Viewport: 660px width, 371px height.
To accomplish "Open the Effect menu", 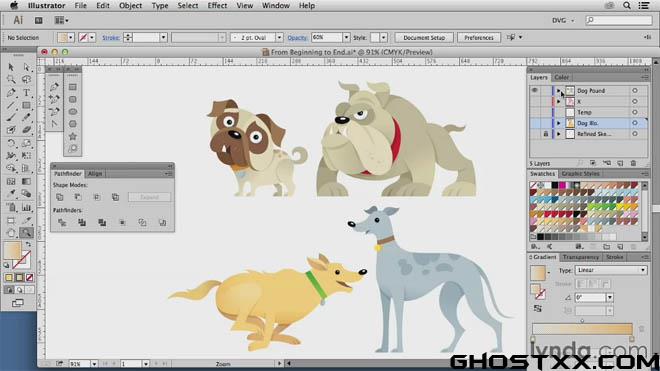I will 217,5.
